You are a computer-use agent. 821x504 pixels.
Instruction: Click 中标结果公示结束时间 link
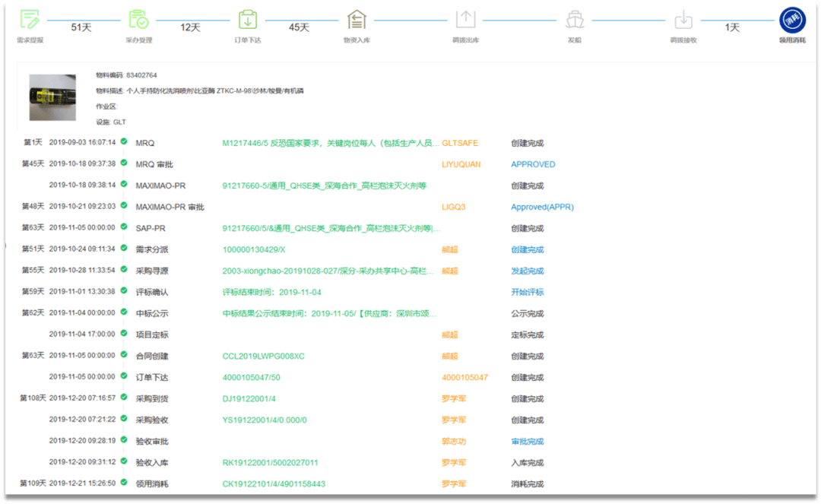(x=329, y=313)
